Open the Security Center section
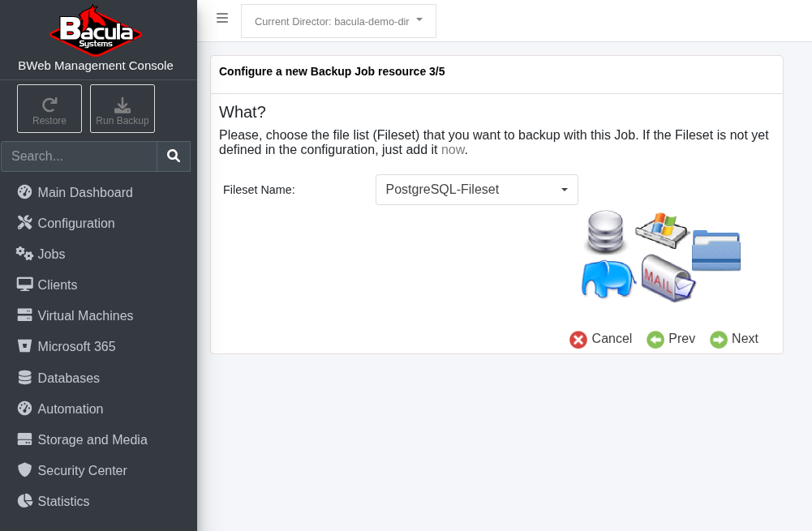 tap(82, 471)
